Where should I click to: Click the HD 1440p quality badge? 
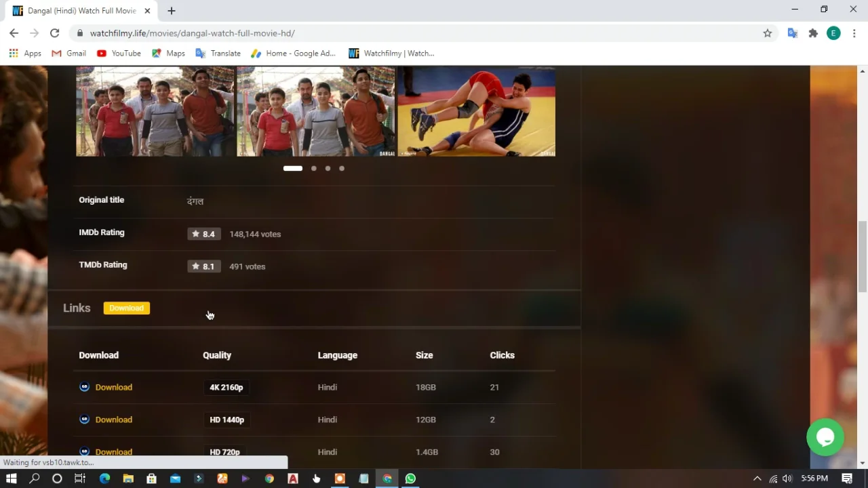click(x=226, y=420)
